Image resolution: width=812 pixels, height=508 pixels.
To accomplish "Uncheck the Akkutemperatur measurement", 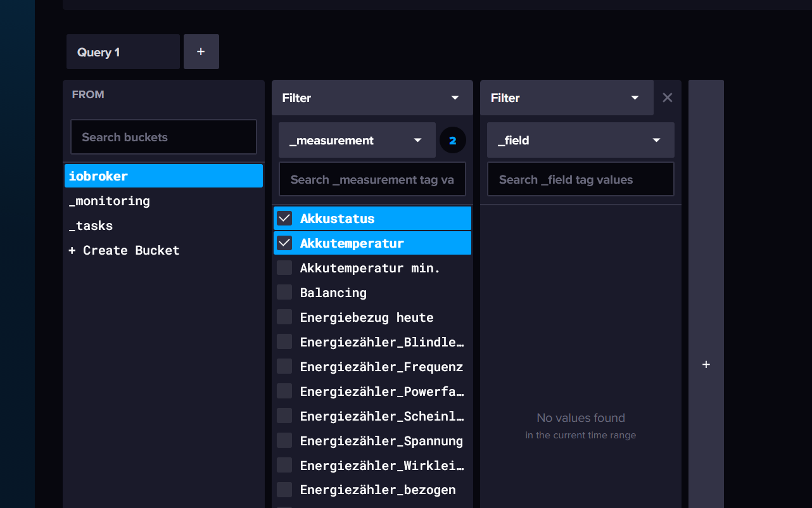I will point(284,243).
